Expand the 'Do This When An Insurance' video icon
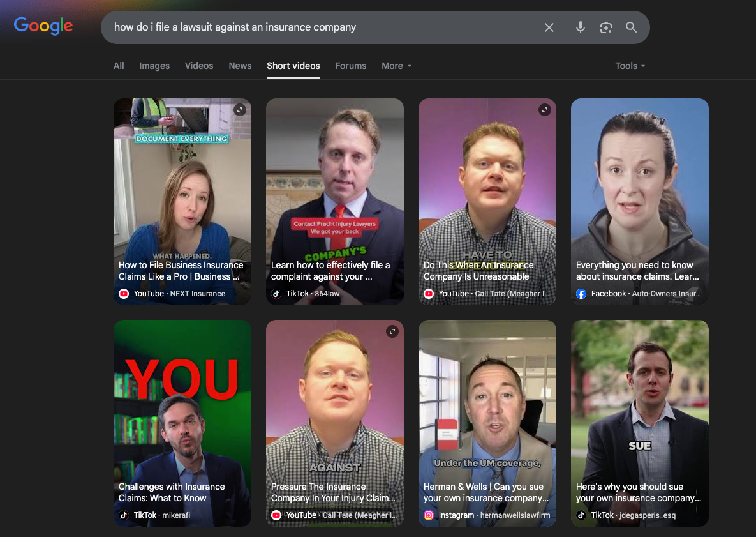 point(544,110)
